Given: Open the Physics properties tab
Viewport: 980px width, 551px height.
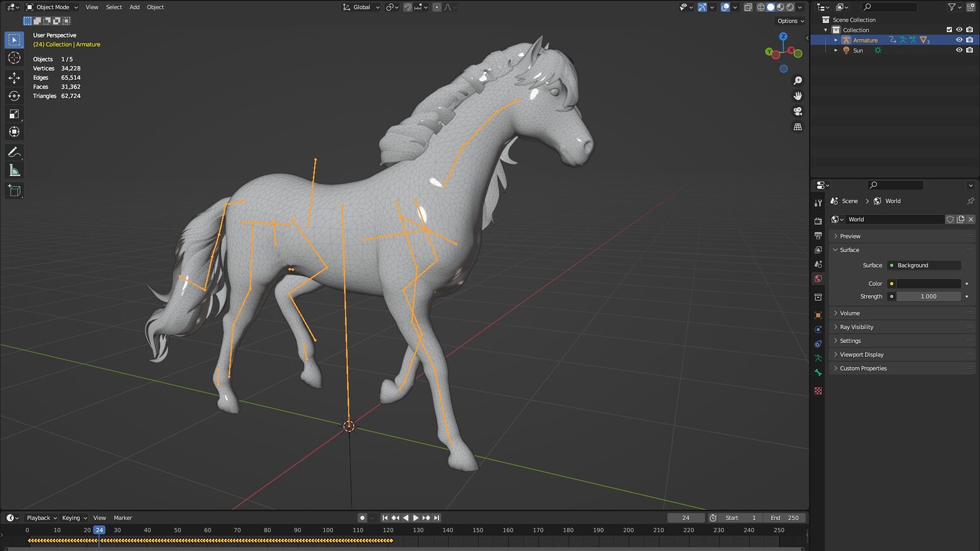Looking at the screenshot, I should pyautogui.click(x=818, y=330).
